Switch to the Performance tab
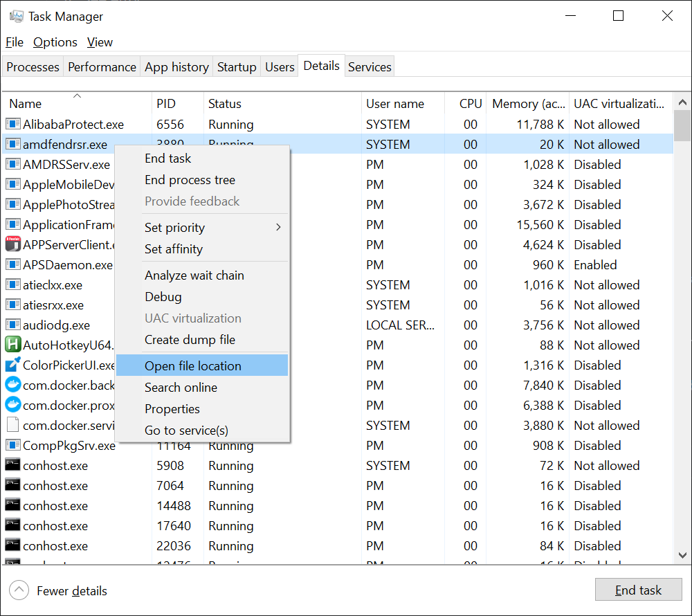 click(x=102, y=66)
